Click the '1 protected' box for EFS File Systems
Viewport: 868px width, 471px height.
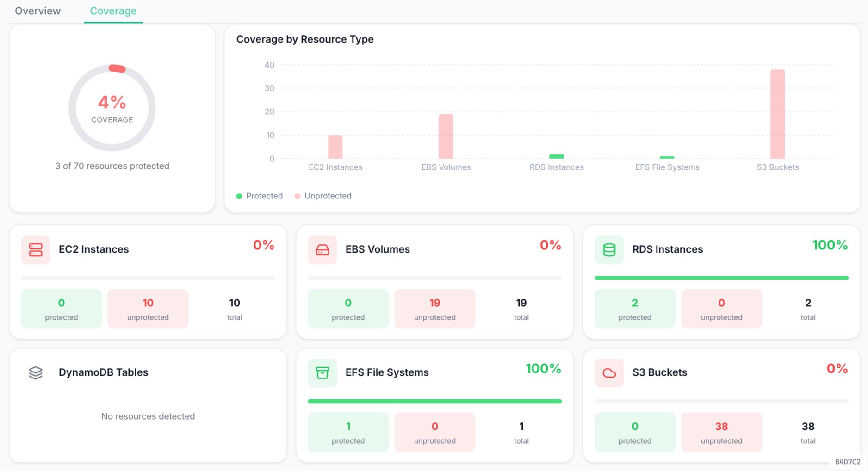tap(348, 432)
